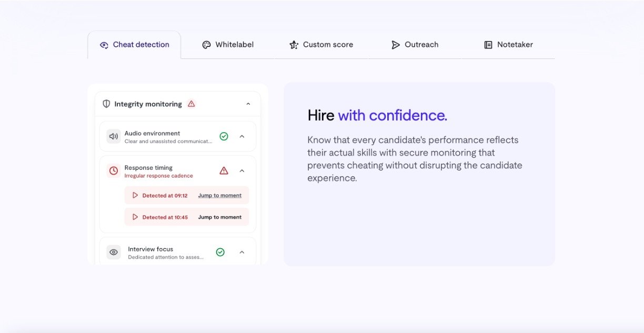Screen dimensions: 644x333
Task: Collapse the Audio environment section
Action: [x=242, y=136]
